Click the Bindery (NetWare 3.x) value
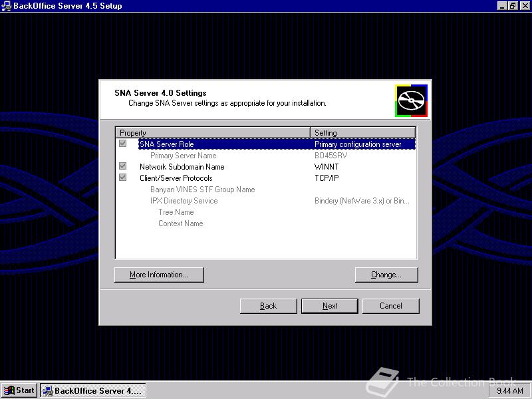The image size is (532, 399). 362,201
